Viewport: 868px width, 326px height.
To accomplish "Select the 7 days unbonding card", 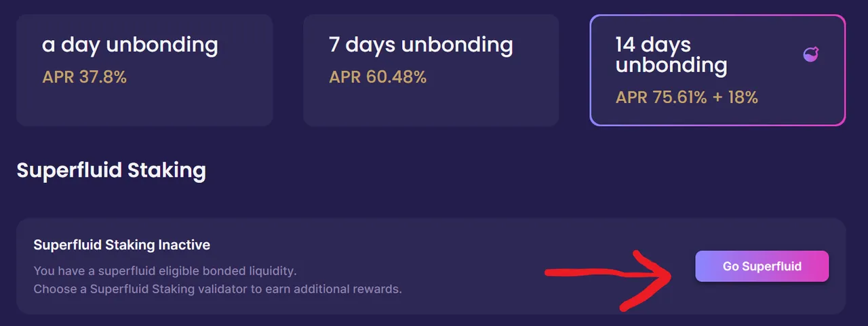I will pyautogui.click(x=431, y=70).
